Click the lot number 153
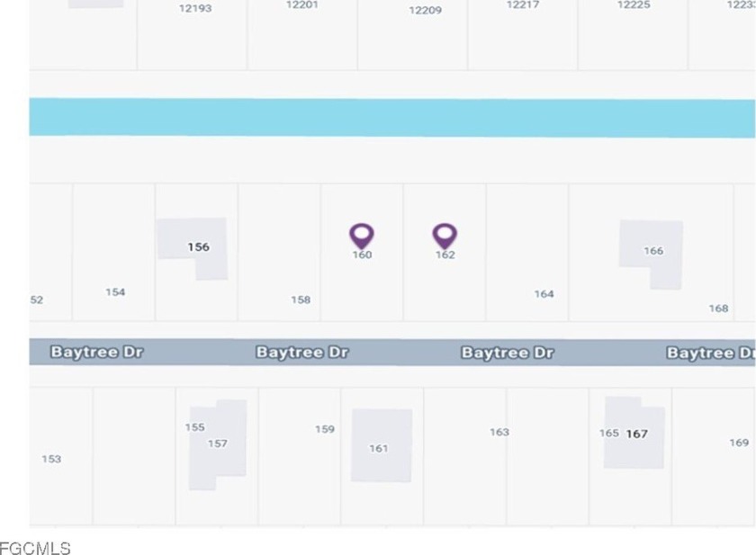Screen dimensions: 756x555 pyautogui.click(x=51, y=459)
